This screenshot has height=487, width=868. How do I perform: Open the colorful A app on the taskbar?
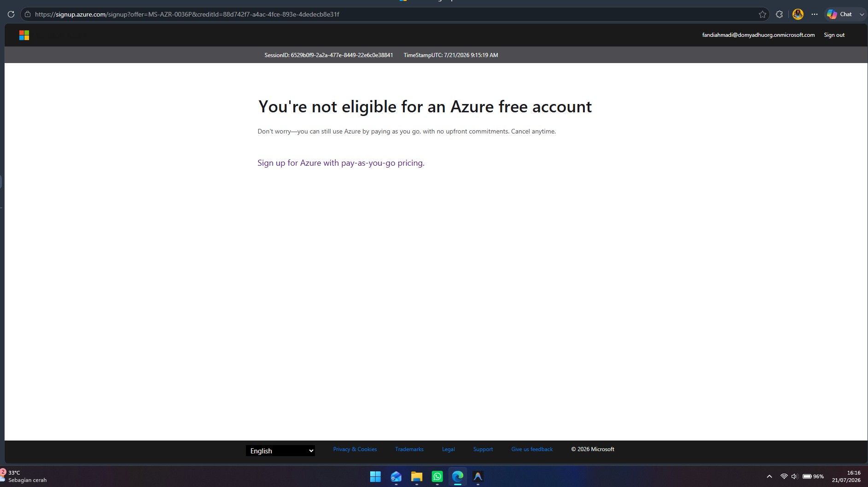[478, 476]
